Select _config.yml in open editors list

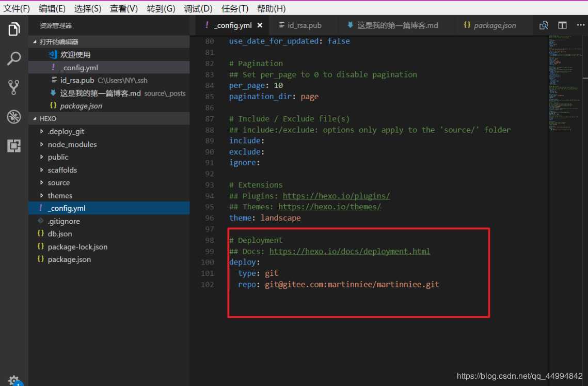(109, 68)
